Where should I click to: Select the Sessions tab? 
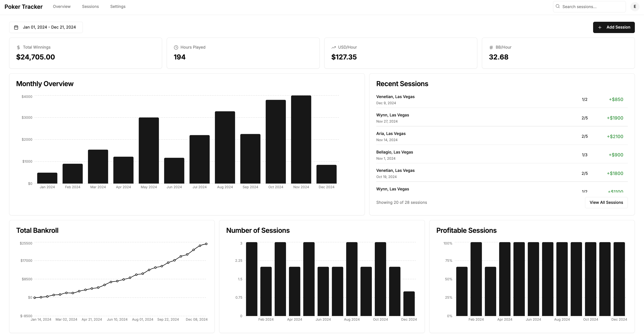coord(90,6)
